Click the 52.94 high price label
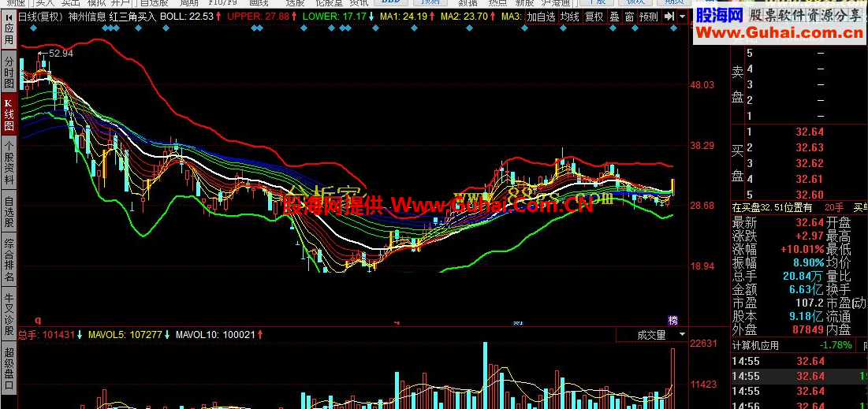This screenshot has width=868, height=409. click(x=61, y=54)
